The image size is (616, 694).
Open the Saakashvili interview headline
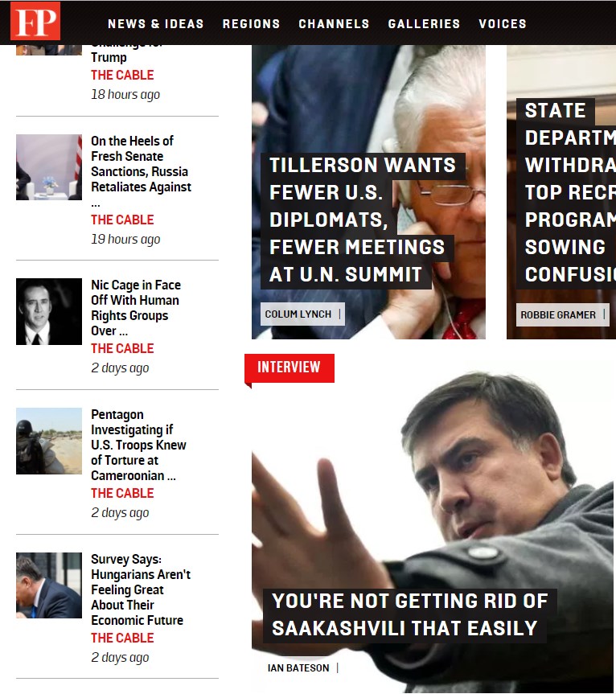(410, 615)
